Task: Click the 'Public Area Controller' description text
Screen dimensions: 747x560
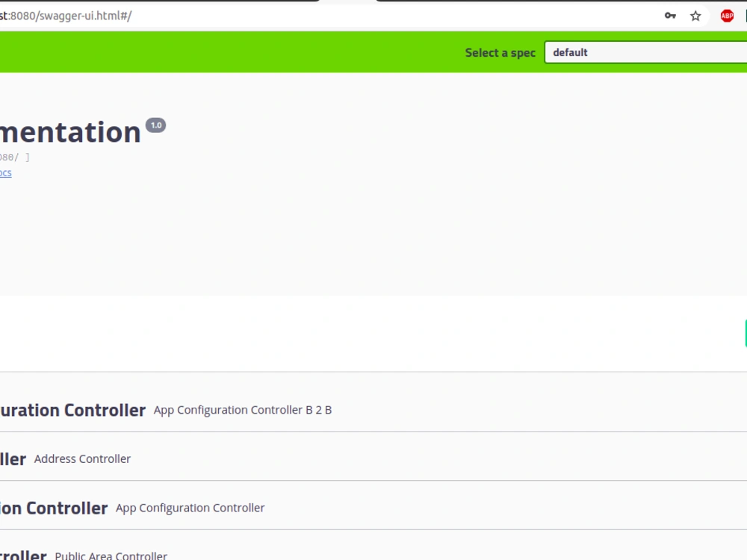Action: (110, 556)
